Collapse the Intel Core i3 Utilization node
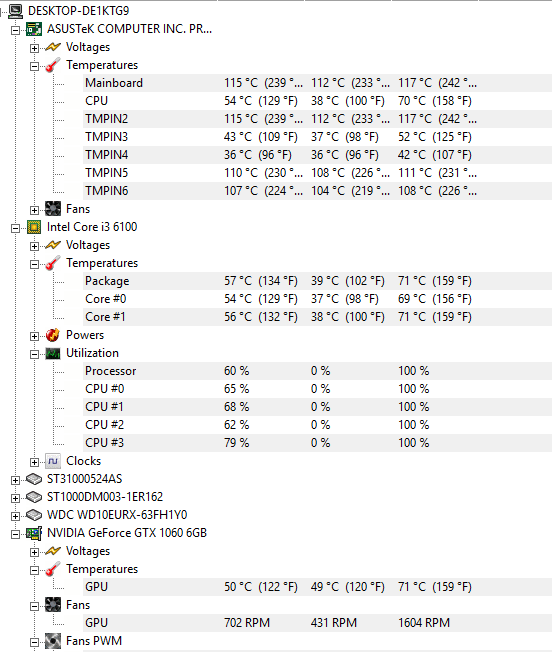The height and width of the screenshot is (652, 552). coord(34,354)
